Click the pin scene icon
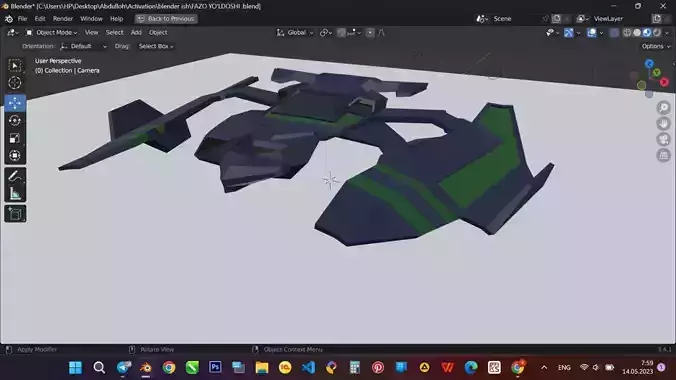 click(545, 19)
